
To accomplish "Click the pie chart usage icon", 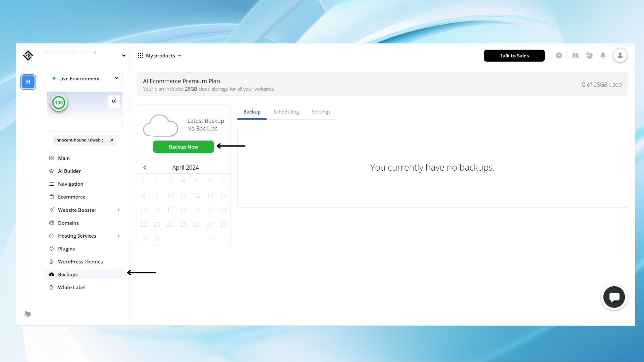I will click(x=589, y=56).
